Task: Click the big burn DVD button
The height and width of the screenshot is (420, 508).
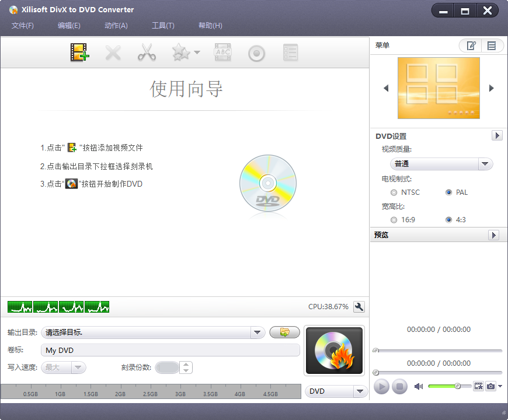Action: pos(334,351)
